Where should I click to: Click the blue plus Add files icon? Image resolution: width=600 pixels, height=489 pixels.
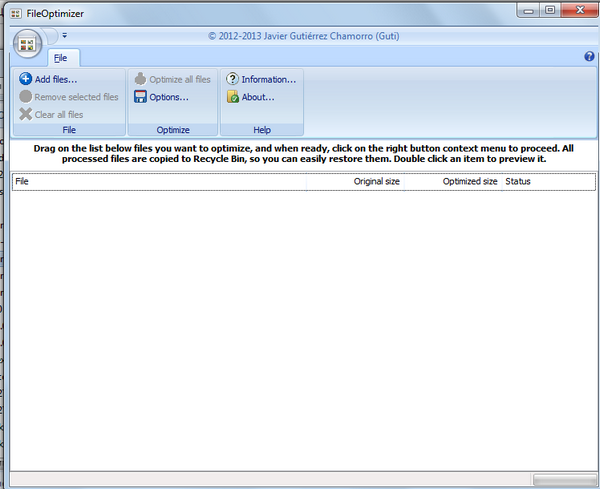pyautogui.click(x=26, y=79)
